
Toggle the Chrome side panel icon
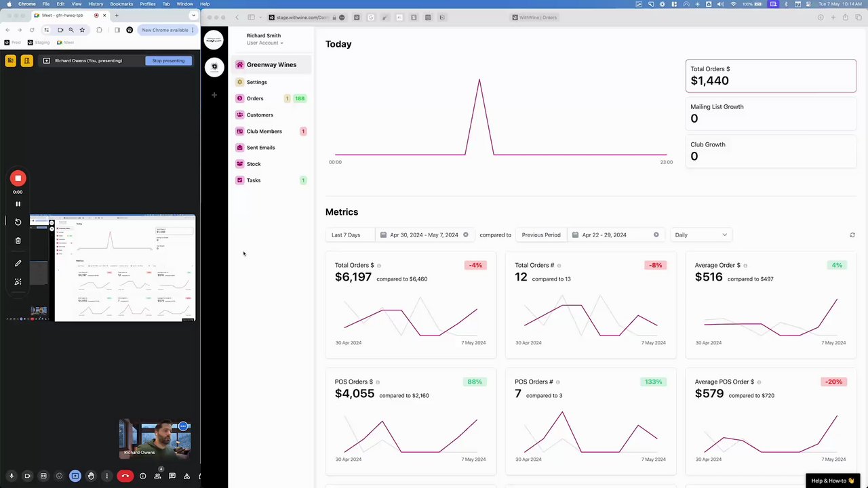tap(117, 30)
